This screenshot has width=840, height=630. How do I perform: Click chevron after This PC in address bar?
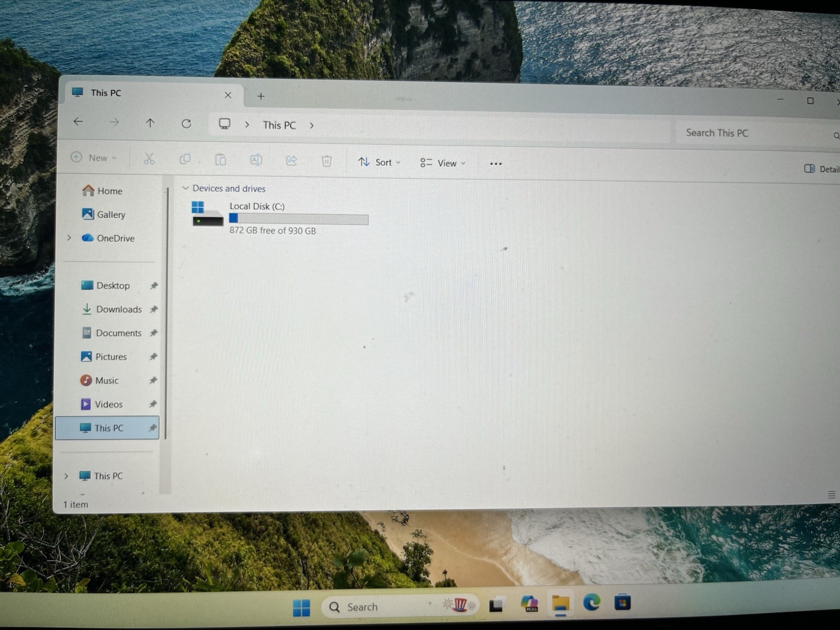pyautogui.click(x=312, y=125)
